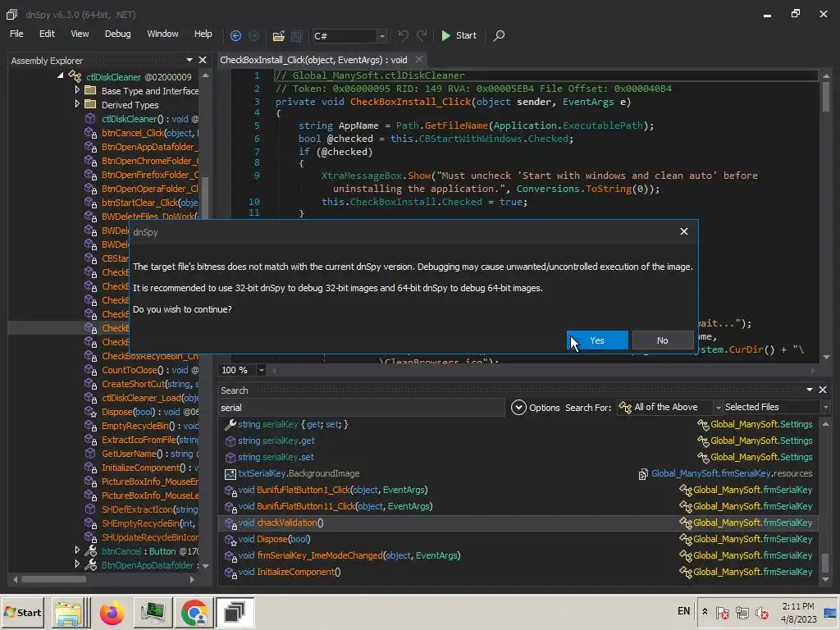The width and height of the screenshot is (840, 630).
Task: Open the Selected Files scope dropdown
Action: [x=825, y=408]
